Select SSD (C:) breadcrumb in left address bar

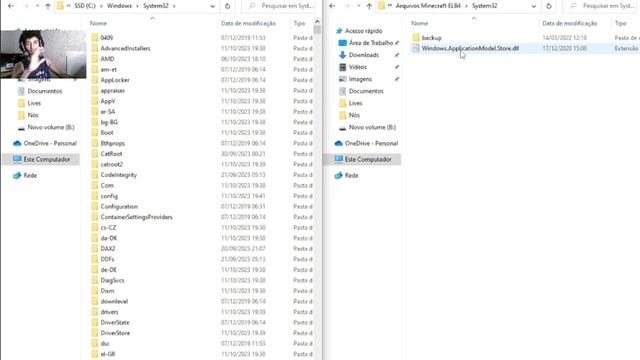(x=85, y=6)
